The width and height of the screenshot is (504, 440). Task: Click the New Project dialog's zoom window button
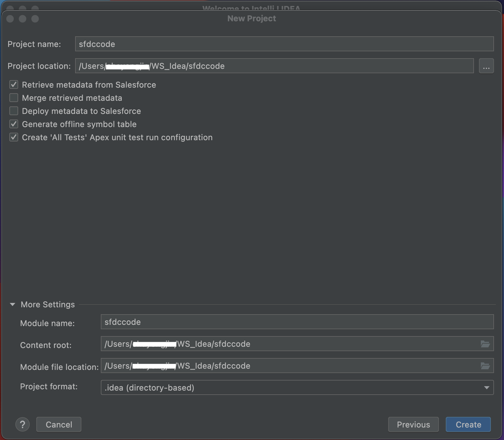(35, 19)
